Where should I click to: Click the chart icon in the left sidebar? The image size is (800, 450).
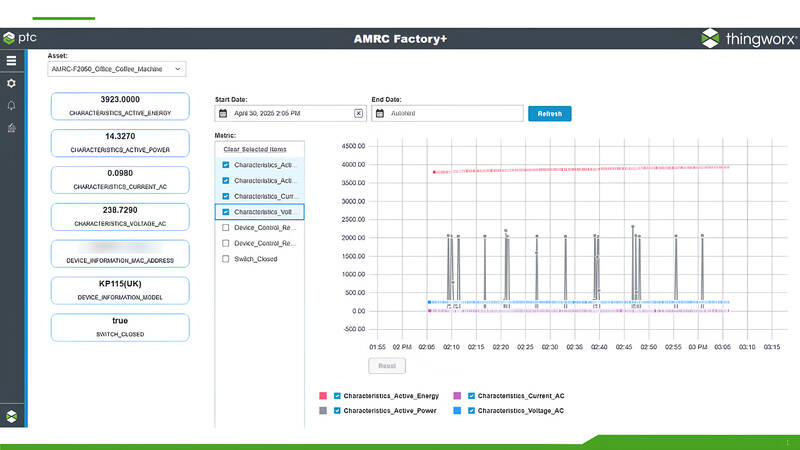click(x=11, y=127)
